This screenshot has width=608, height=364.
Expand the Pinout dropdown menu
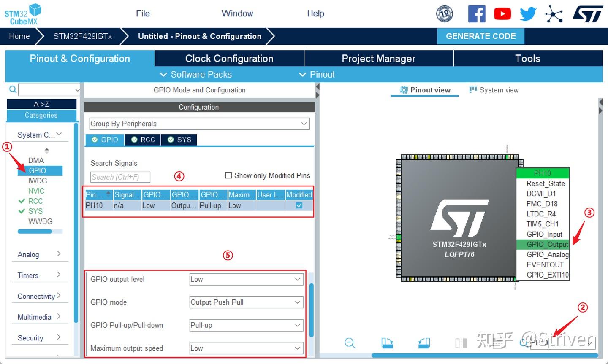317,74
